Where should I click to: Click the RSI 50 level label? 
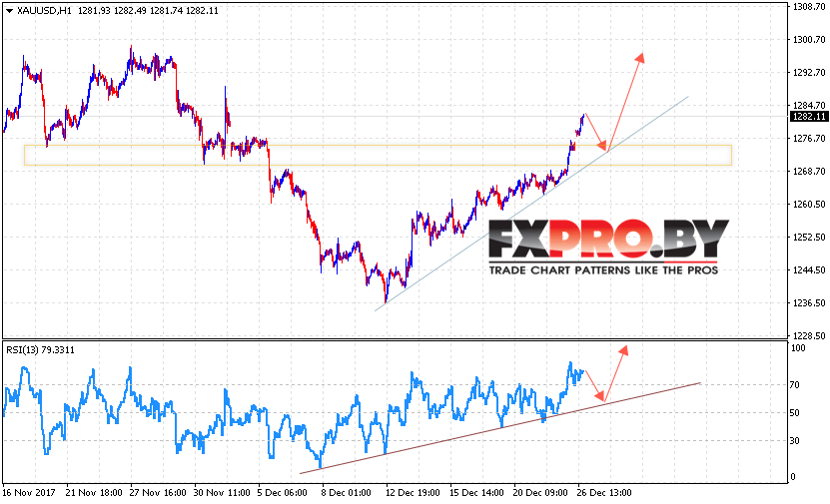[795, 413]
